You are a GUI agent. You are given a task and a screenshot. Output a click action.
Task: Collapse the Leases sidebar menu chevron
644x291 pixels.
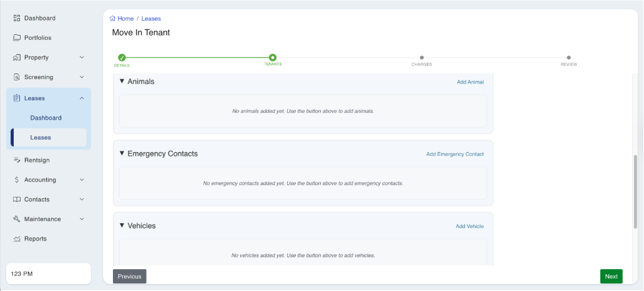coord(82,98)
